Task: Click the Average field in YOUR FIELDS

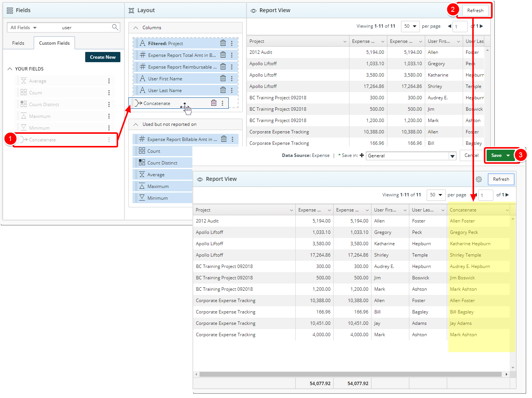Action: click(x=64, y=81)
